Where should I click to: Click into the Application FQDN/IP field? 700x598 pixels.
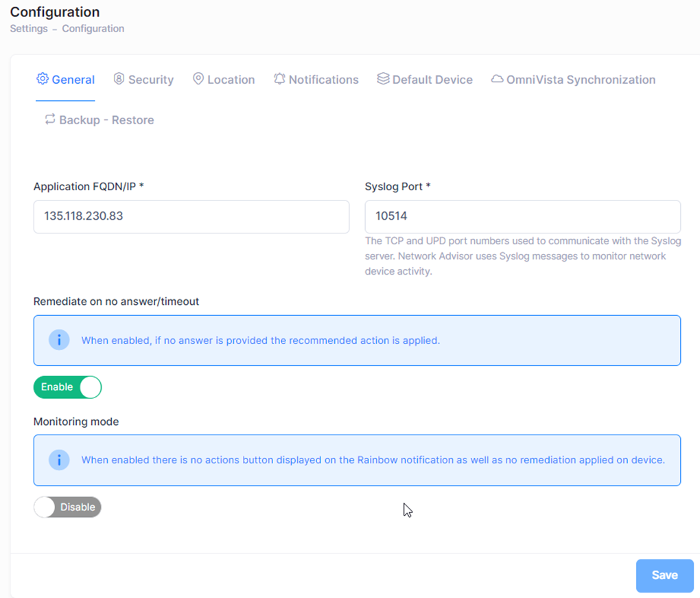pyautogui.click(x=191, y=217)
